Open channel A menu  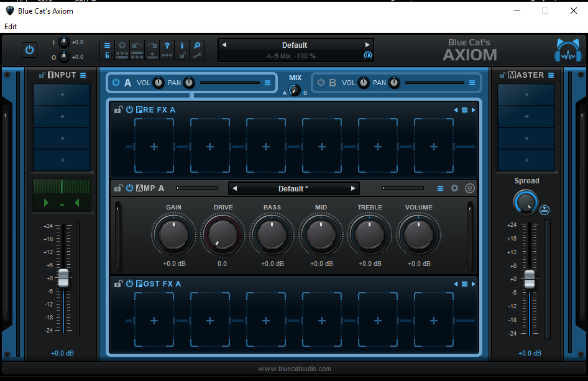tap(267, 83)
